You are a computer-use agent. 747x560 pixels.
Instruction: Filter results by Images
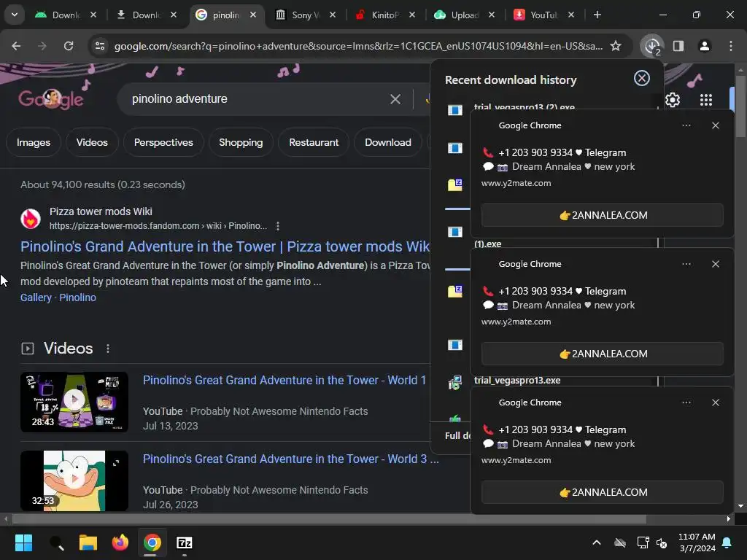(34, 142)
